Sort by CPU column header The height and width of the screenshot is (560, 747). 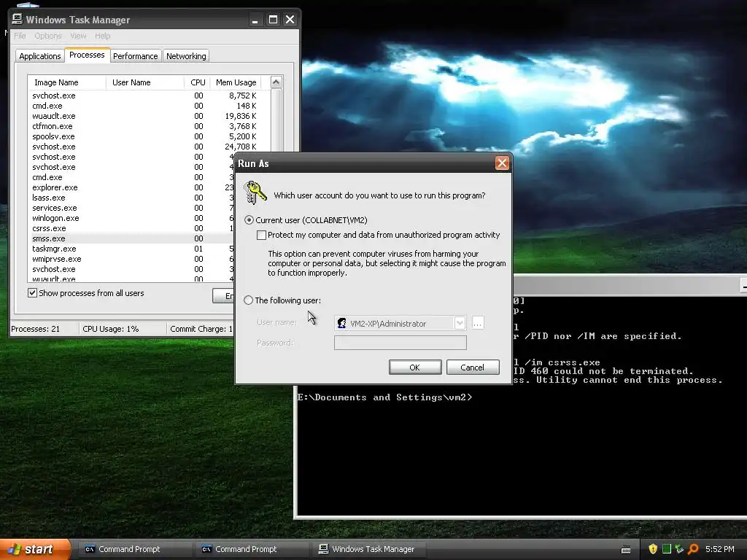click(x=197, y=82)
